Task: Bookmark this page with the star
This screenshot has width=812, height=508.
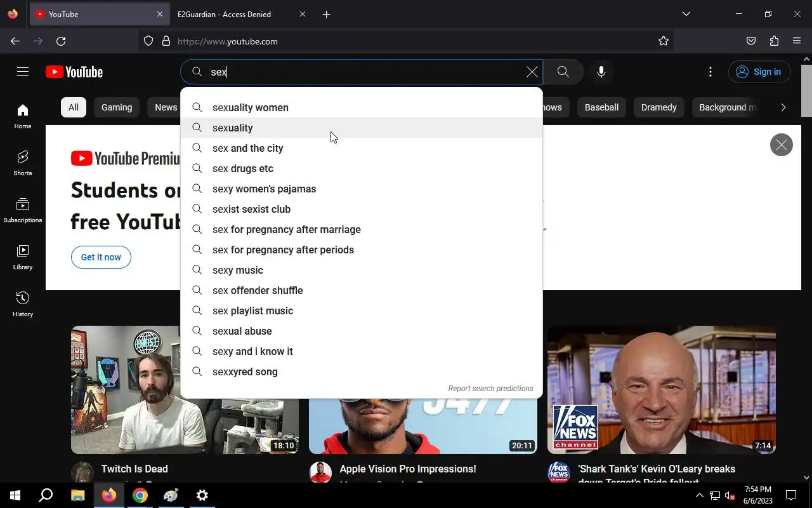Action: coord(664,41)
